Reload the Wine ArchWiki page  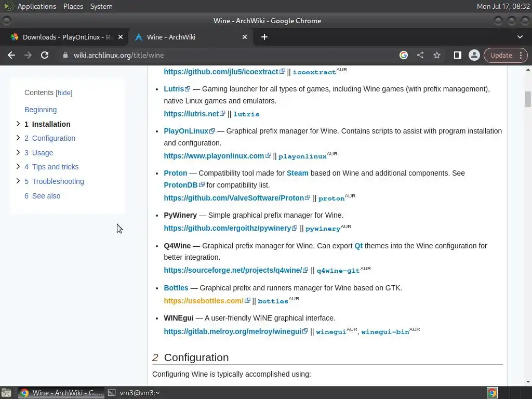pos(45,55)
